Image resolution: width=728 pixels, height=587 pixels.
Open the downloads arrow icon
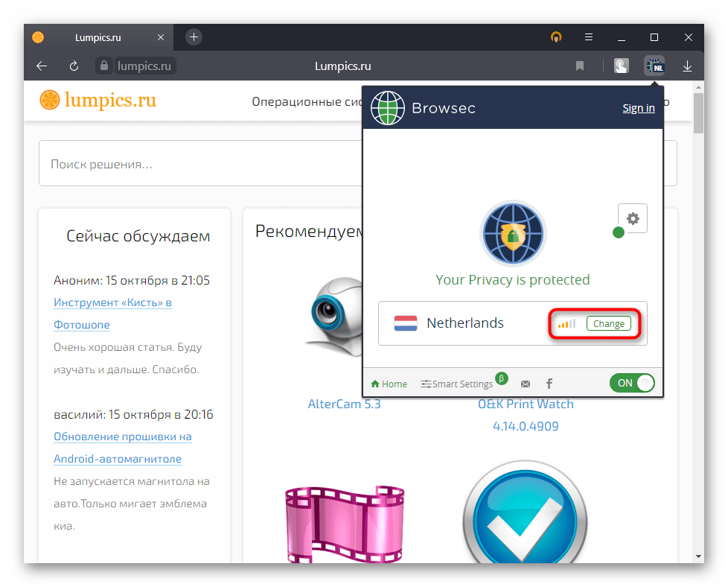pyautogui.click(x=687, y=66)
